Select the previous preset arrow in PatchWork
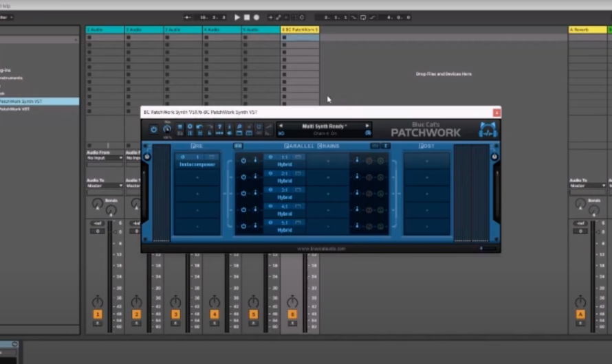The width and height of the screenshot is (612, 364). click(x=281, y=126)
